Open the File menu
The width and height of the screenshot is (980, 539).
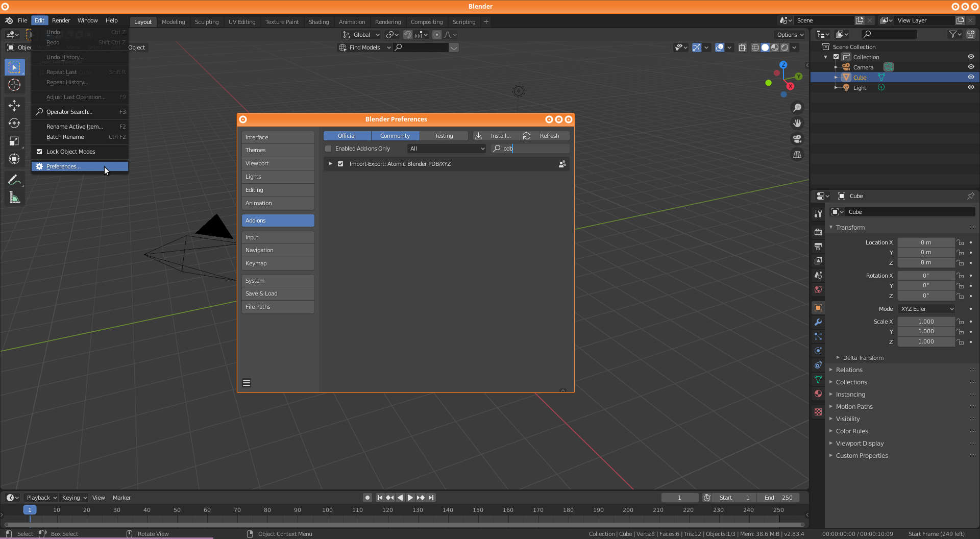[22, 20]
